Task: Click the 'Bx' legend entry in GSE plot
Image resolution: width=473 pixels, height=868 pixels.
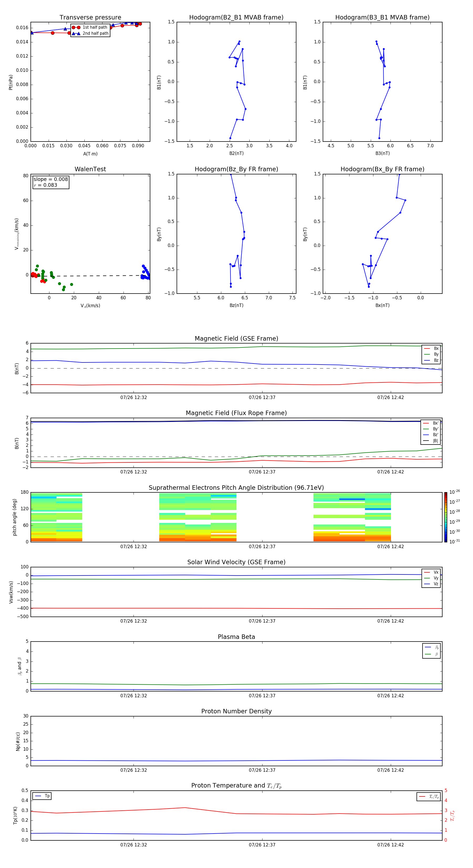Action: (x=431, y=349)
